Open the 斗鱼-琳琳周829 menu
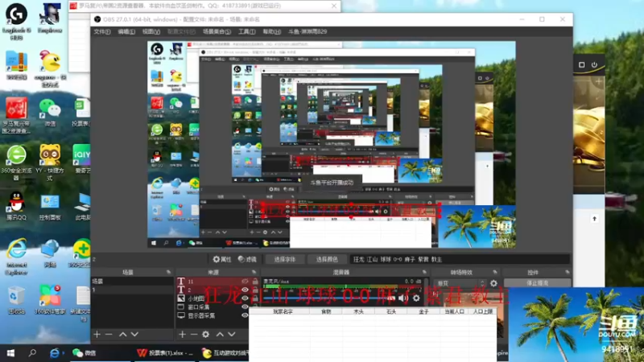 pyautogui.click(x=308, y=31)
